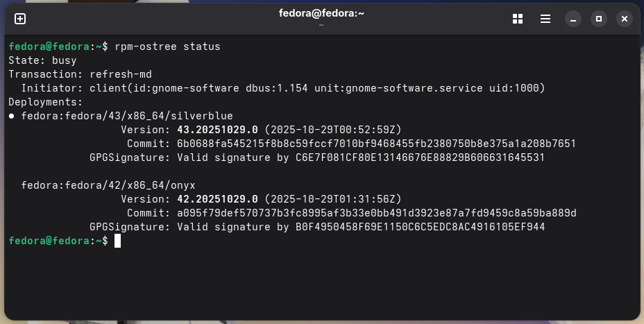
Task: Click the 'Transaction: refresh-md' line
Action: (80, 74)
